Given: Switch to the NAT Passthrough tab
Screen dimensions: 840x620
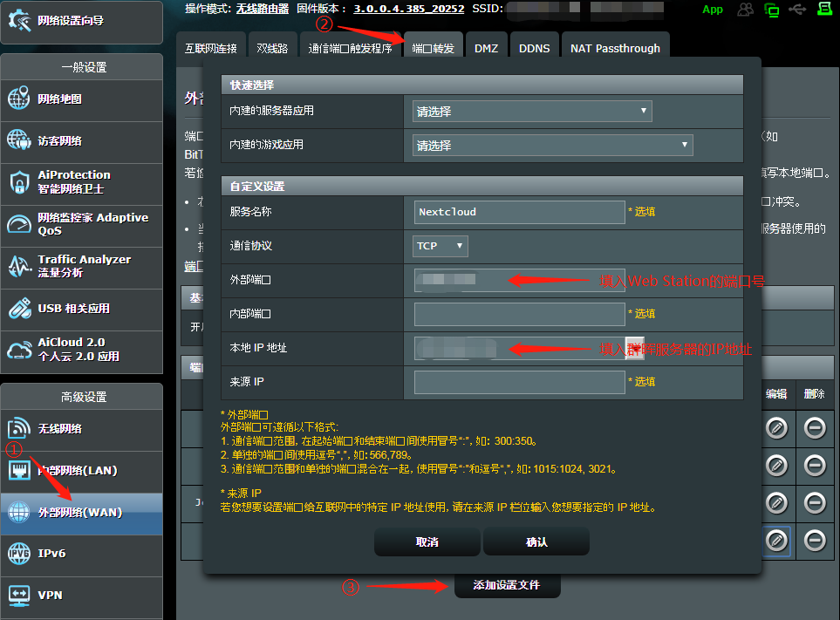Looking at the screenshot, I should click(615, 48).
